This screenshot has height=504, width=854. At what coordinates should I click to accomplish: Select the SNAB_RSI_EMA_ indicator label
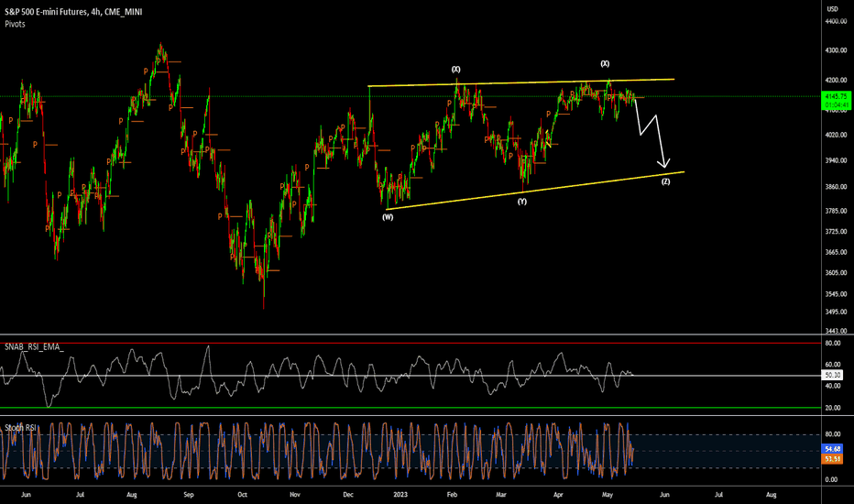coord(34,346)
